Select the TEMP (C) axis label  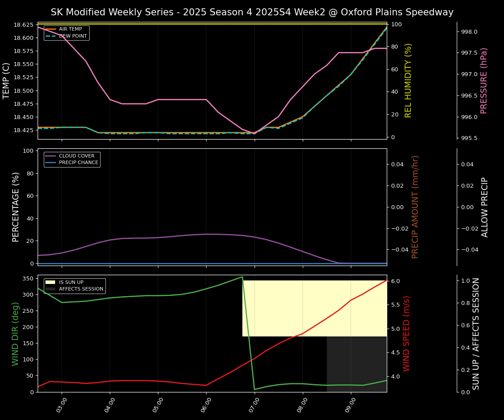[x=7, y=80]
